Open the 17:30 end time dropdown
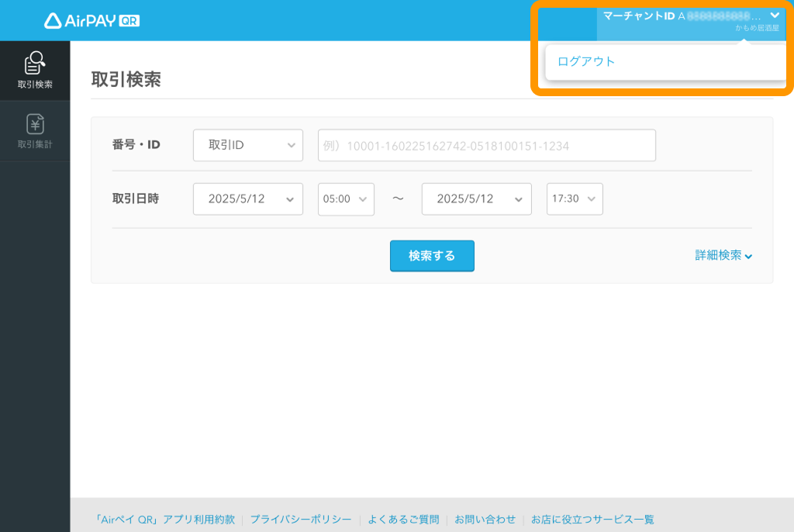Screen dimensions: 794x532 (574, 199)
